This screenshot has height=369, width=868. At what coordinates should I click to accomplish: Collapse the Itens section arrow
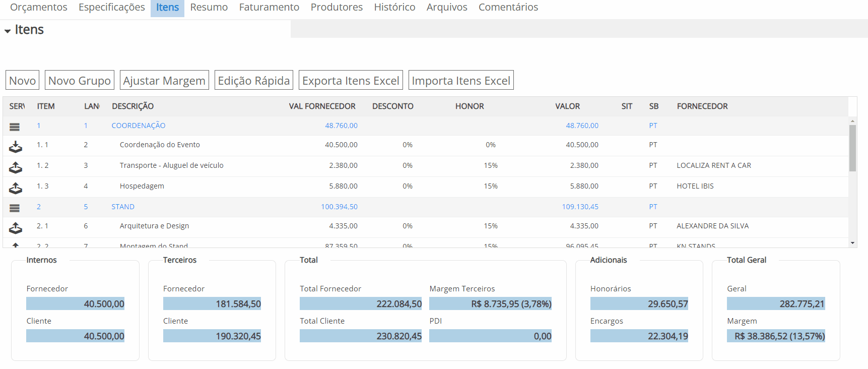point(8,31)
